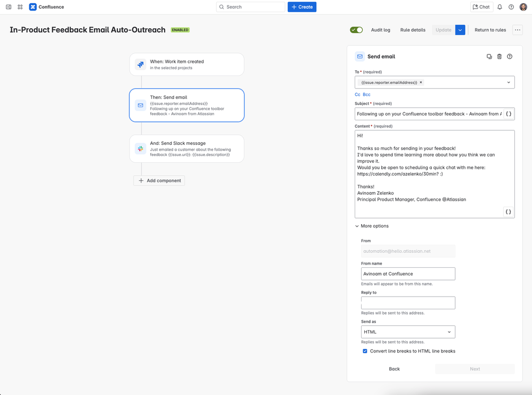The height and width of the screenshot is (395, 532).
Task: Open the help question mark in top bar
Action: click(511, 7)
